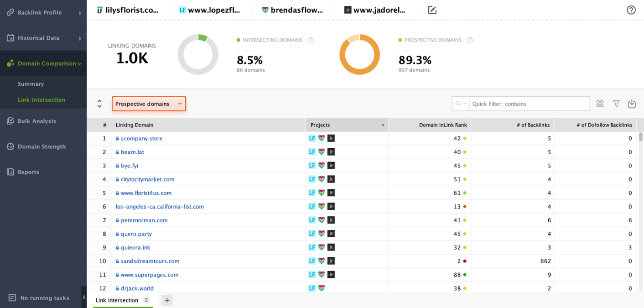Click the rank value 88 for superpages.com
The height and width of the screenshot is (308, 644).
457,275
